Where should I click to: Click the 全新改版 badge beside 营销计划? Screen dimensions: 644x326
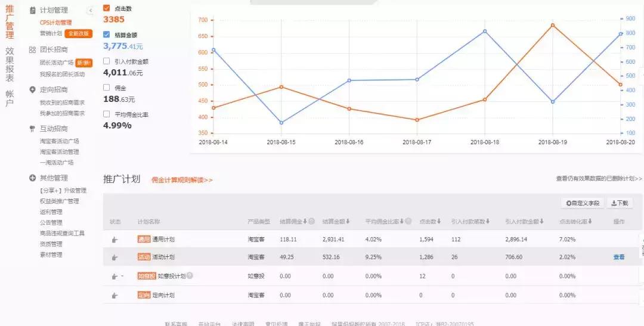tap(79, 33)
